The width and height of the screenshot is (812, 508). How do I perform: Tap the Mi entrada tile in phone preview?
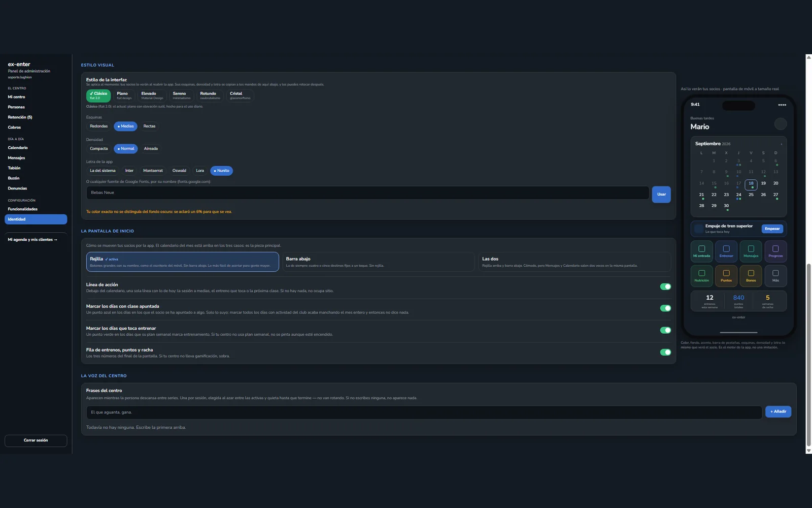pos(701,251)
